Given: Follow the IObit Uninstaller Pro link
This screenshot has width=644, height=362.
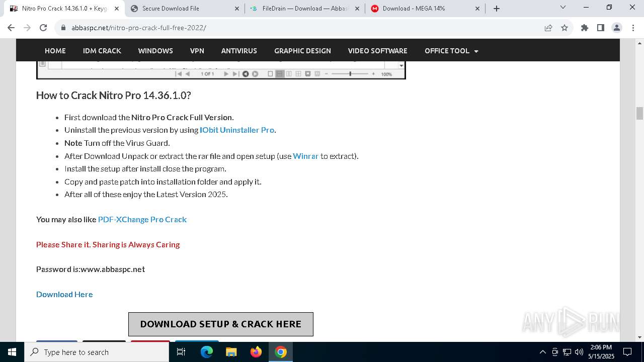Looking at the screenshot, I should [x=237, y=130].
